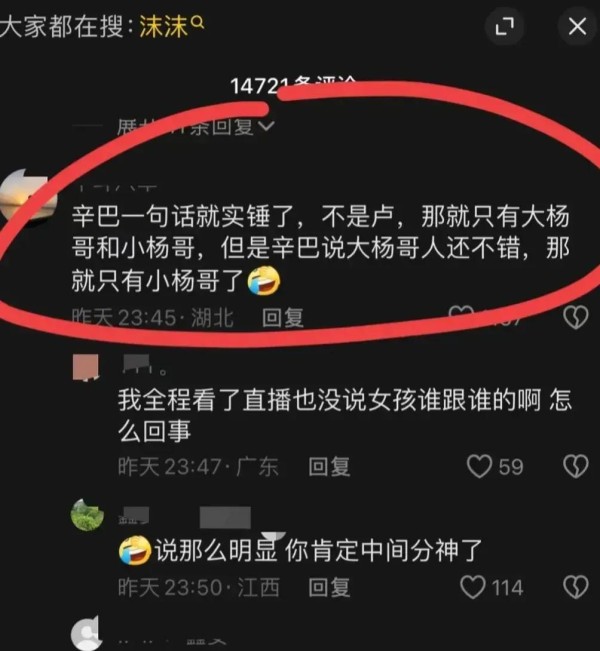Like the comment with 59 likes
The width and height of the screenshot is (600, 651).
[x=480, y=466]
